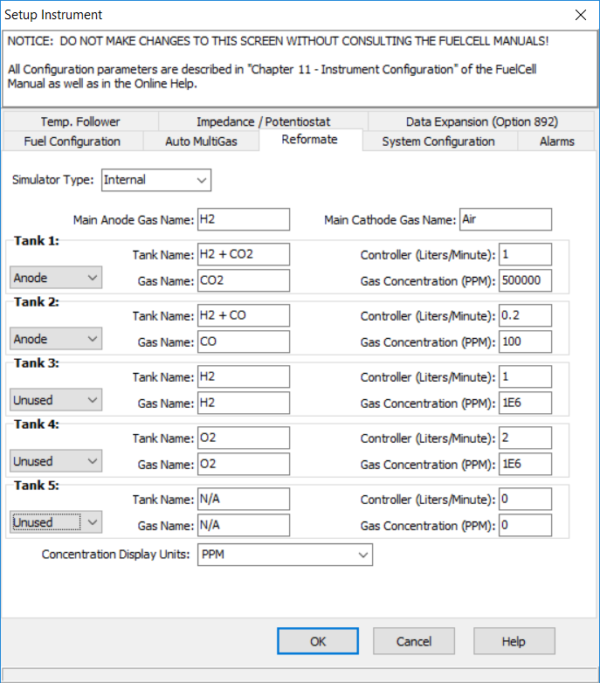Edit Tank 5 Tank Name N/A field
600x683 pixels.
(244, 499)
